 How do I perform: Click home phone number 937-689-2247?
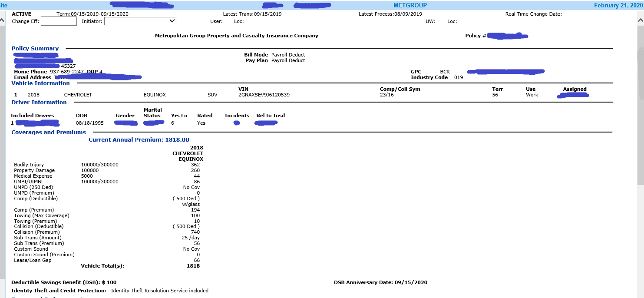67,72
